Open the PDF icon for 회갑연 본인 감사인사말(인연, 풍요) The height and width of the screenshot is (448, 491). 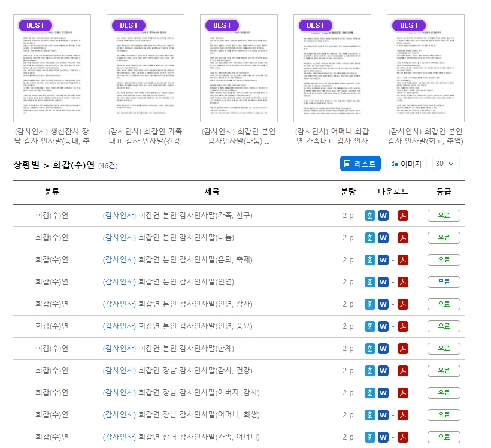(x=402, y=325)
